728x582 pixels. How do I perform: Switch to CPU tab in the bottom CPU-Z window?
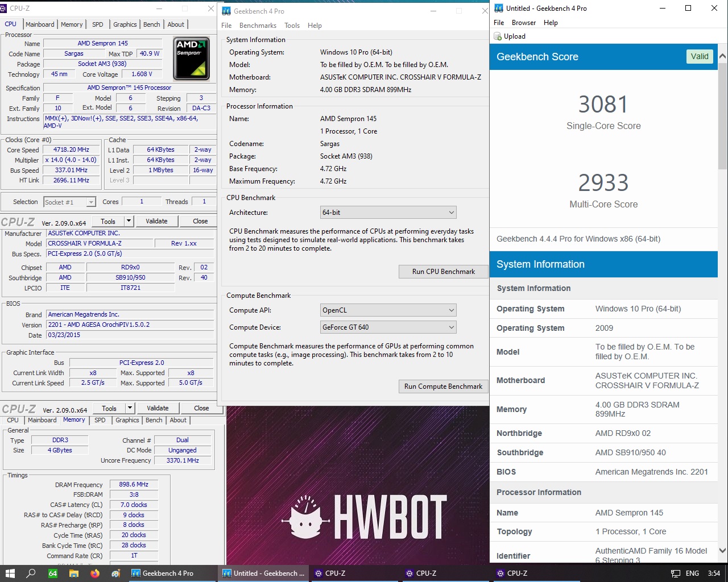pyautogui.click(x=13, y=420)
